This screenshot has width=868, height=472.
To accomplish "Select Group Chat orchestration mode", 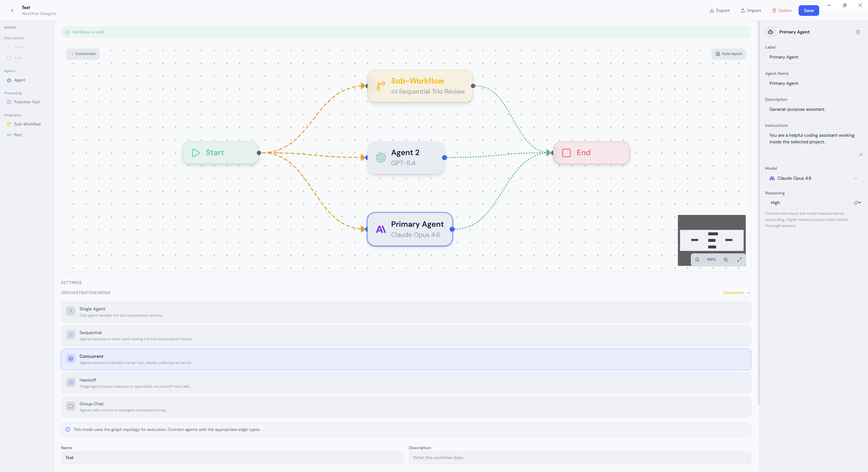I will point(406,407).
